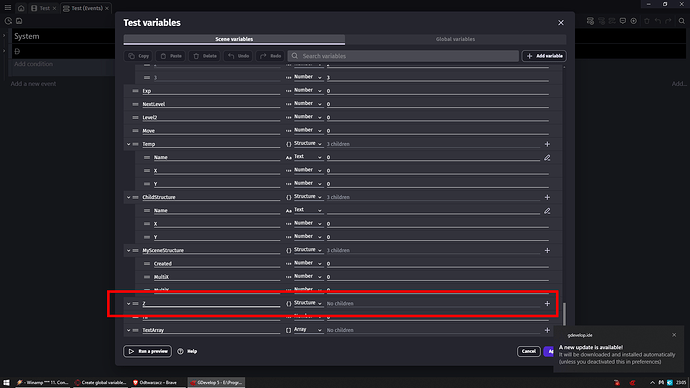
Task: Open multiline editor for ChildStructure's Name value
Action: tap(547, 211)
